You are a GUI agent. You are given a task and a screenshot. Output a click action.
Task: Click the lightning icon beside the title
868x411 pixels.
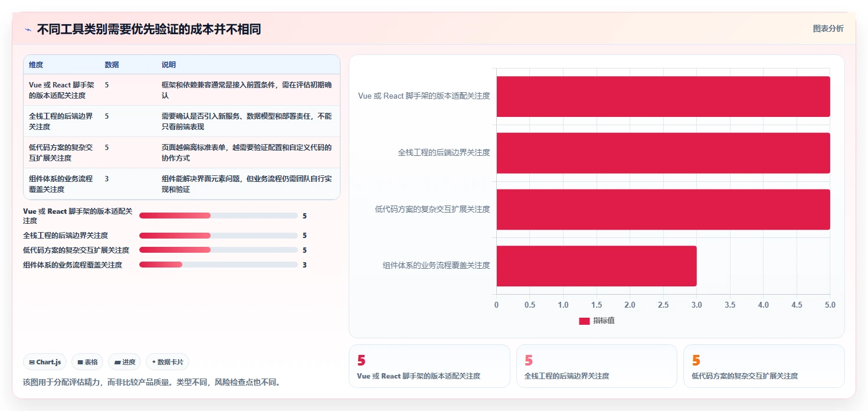click(x=28, y=30)
